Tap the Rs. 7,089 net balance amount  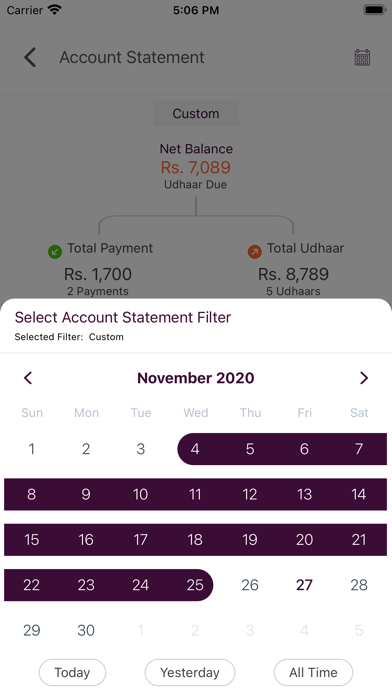(196, 167)
